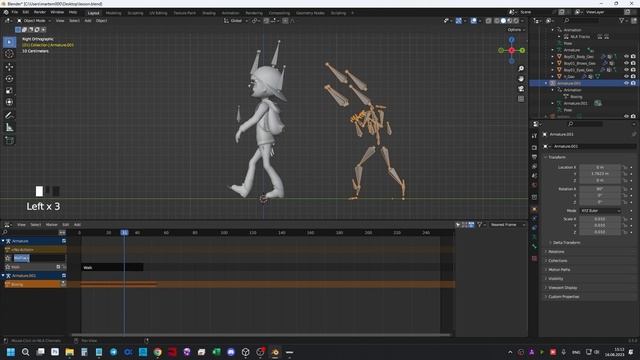Toggle the Bowing action push-down button
The width and height of the screenshot is (640, 360).
[63, 283]
